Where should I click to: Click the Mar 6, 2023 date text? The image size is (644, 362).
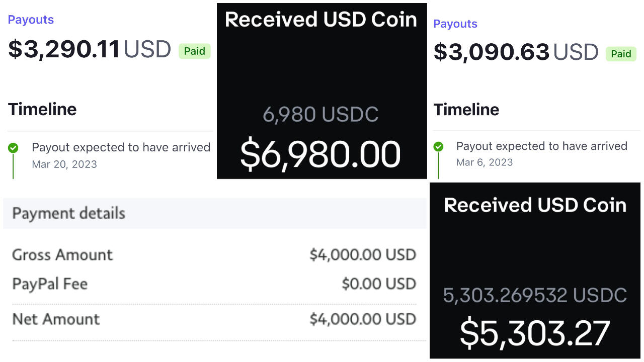point(485,162)
